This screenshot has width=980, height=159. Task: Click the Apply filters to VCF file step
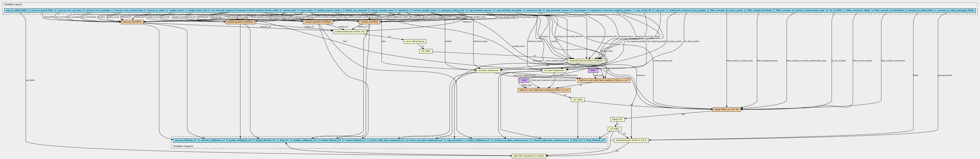tap(727, 109)
